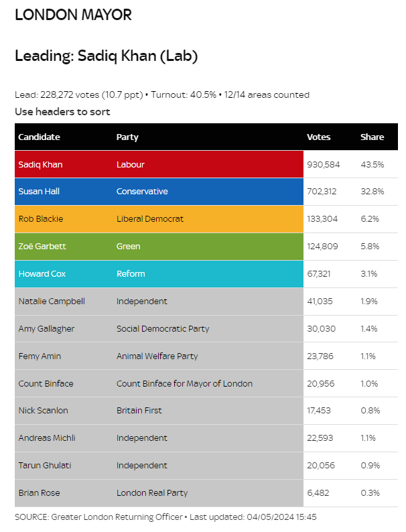Click the London Real Party cell
The height and width of the screenshot is (532, 406).
152,493
